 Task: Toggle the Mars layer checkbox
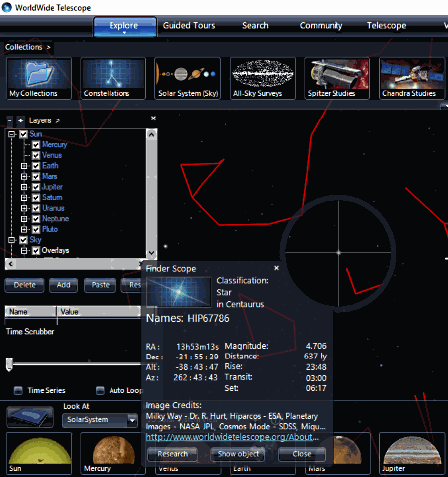[x=36, y=176]
